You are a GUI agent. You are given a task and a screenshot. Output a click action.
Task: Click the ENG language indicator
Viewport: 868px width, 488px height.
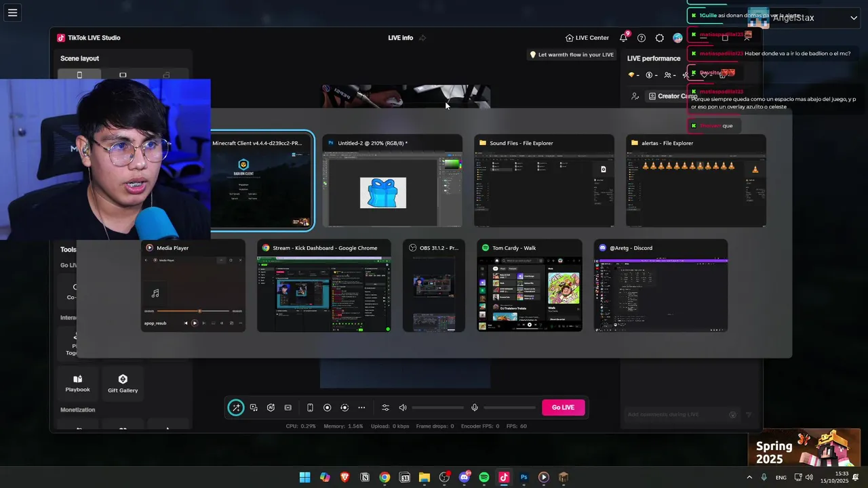pos(781,477)
